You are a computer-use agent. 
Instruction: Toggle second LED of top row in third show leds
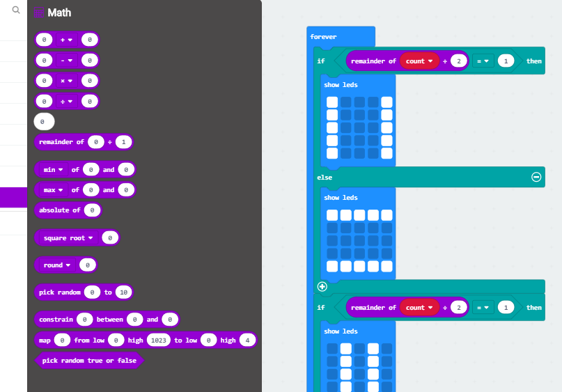tap(346, 349)
